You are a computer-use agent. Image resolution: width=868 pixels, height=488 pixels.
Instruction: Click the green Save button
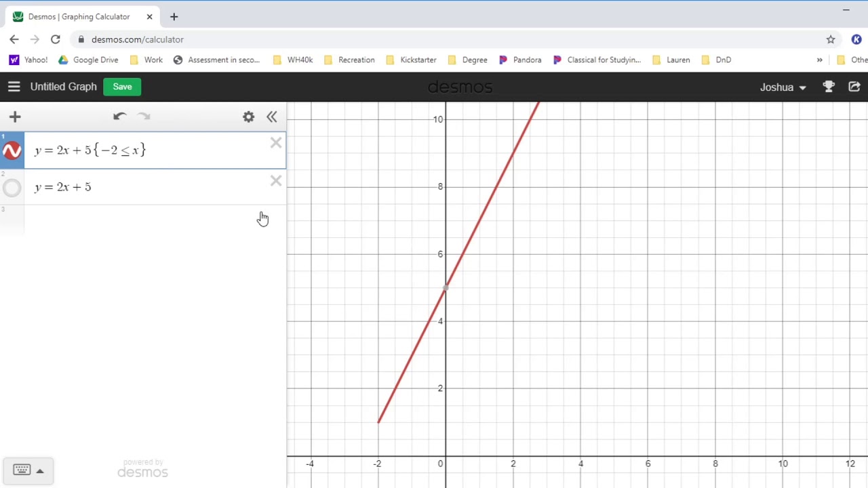[122, 87]
